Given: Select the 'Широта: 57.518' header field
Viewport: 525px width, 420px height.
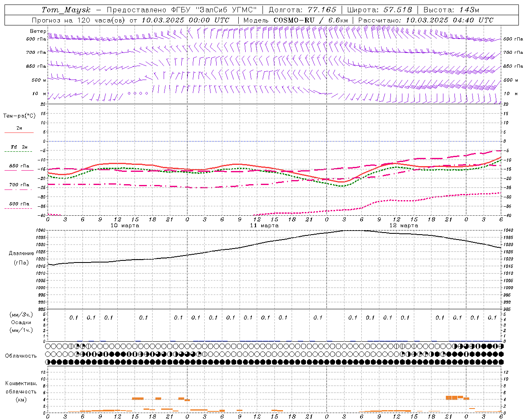Looking at the screenshot, I should pos(379,10).
